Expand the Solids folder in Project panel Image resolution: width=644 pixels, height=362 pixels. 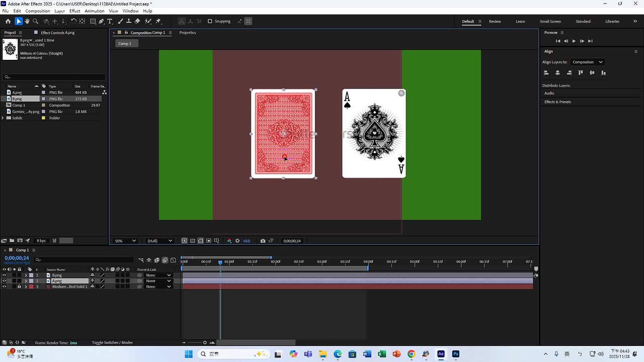point(3,118)
